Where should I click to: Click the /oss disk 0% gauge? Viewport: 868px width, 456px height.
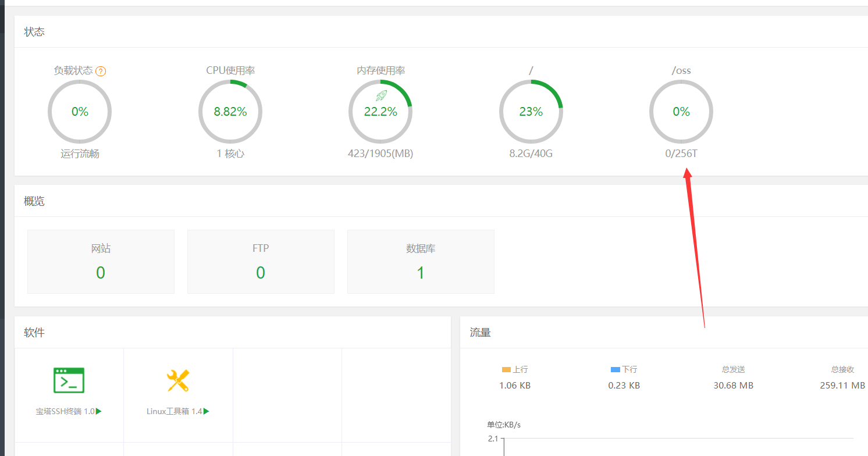(x=681, y=112)
